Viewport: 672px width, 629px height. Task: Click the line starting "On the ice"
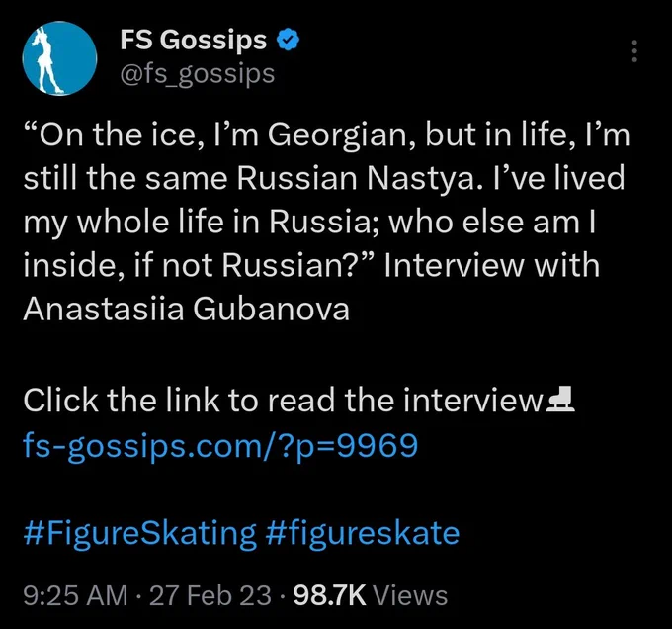pyautogui.click(x=327, y=135)
